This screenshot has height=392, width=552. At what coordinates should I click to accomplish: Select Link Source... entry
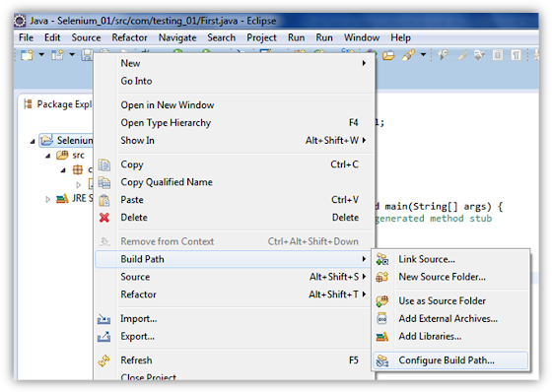point(450,259)
